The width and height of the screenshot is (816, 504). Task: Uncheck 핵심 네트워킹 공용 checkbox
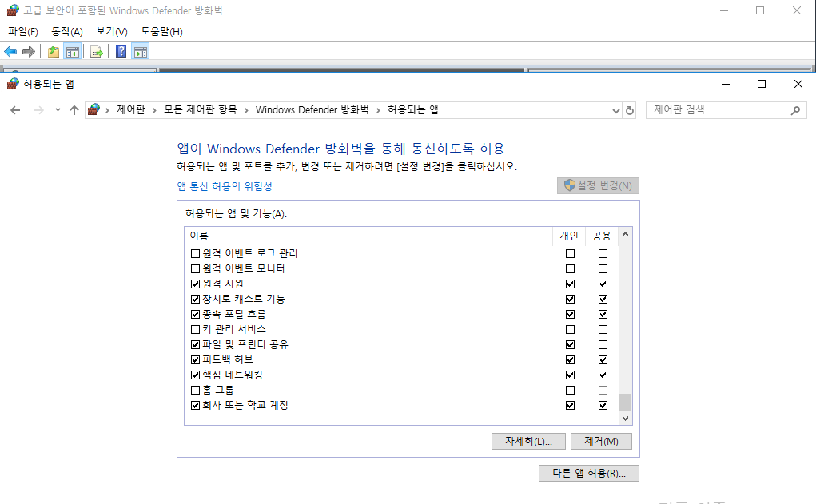point(603,375)
